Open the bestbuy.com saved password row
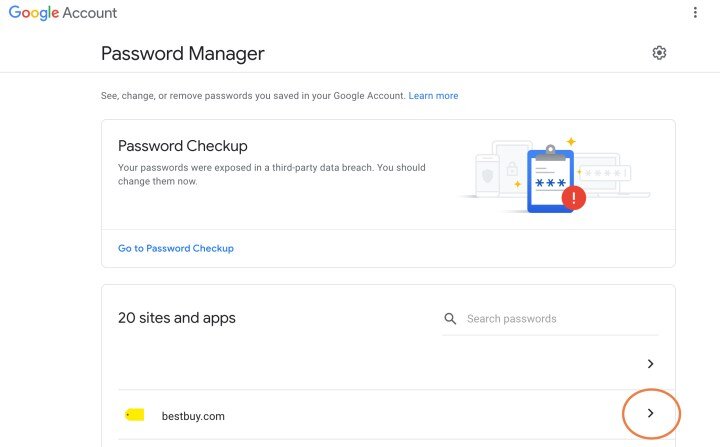 click(388, 415)
